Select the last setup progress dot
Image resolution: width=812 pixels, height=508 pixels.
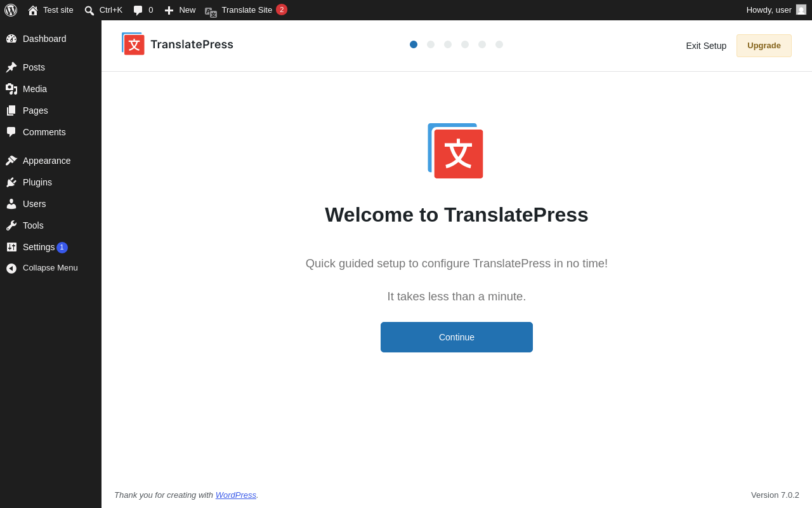(x=499, y=44)
